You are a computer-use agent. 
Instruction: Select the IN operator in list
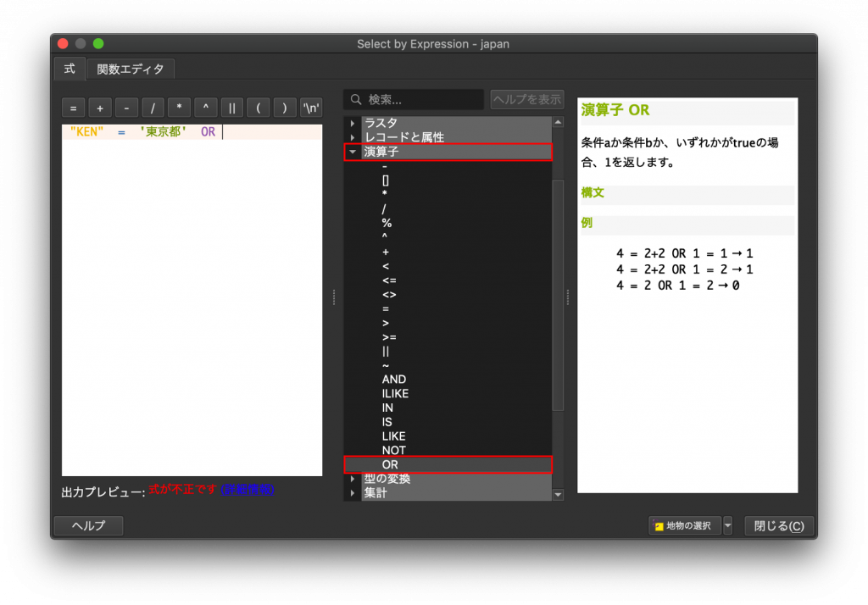pyautogui.click(x=387, y=408)
